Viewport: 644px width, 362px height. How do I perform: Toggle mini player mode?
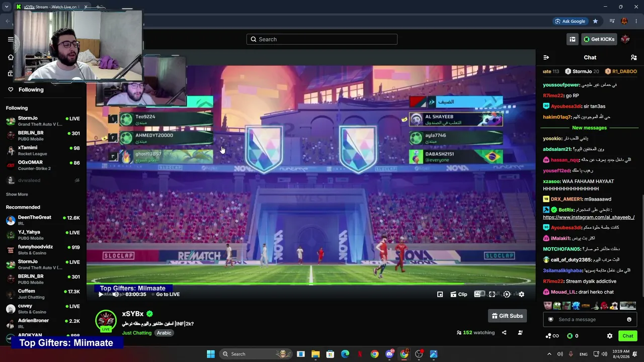[x=440, y=295]
